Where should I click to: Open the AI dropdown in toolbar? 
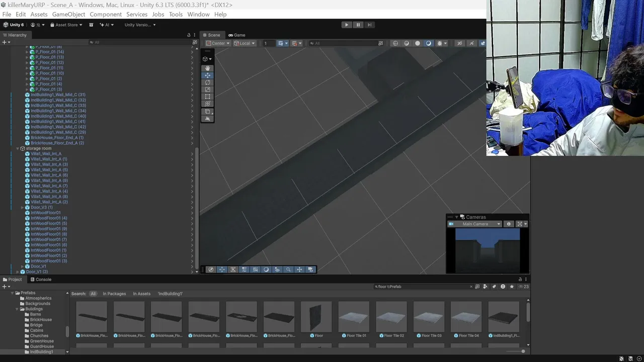[x=106, y=25]
